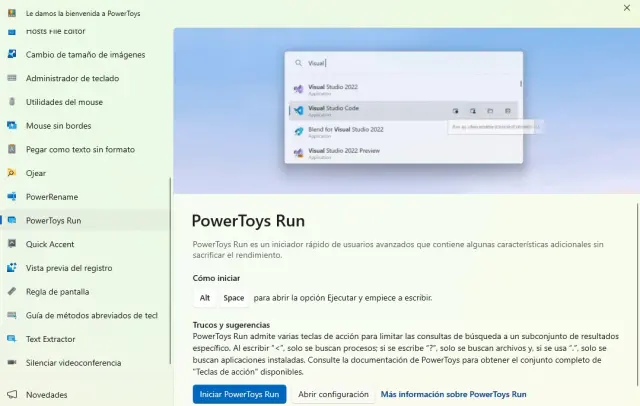The image size is (640, 406).
Task: Click the Abrir configuración button
Action: pyautogui.click(x=333, y=395)
